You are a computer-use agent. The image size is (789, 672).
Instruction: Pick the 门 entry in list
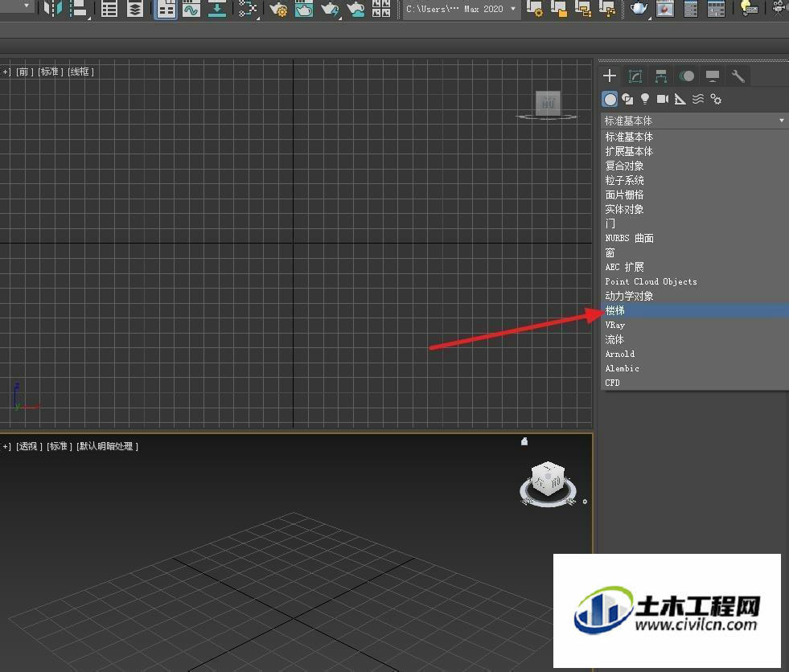point(695,223)
